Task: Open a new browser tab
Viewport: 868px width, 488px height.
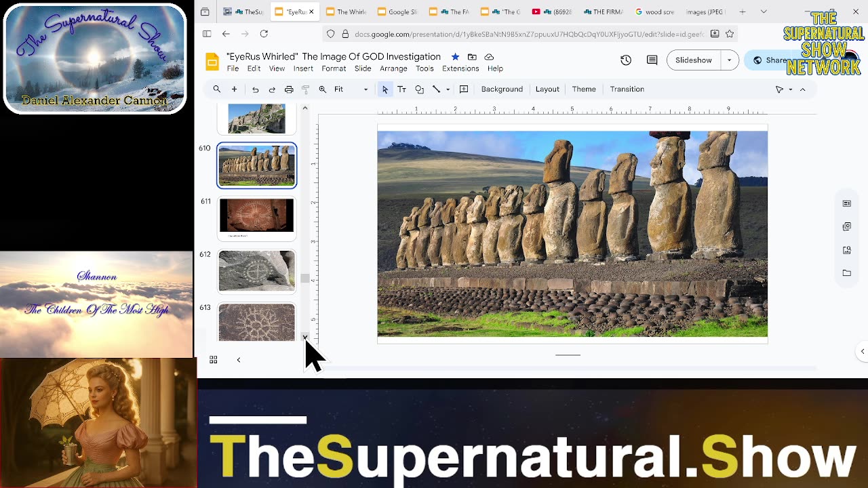Action: tap(743, 12)
